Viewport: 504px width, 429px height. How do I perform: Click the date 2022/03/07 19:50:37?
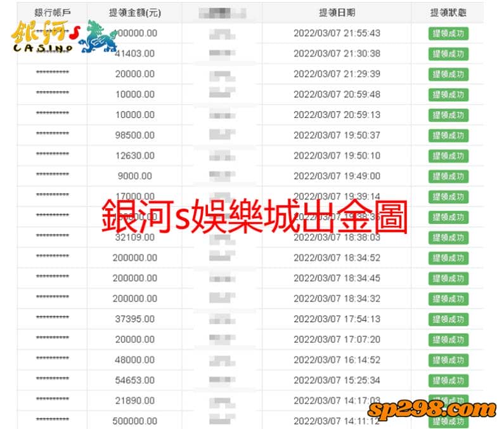[337, 135]
